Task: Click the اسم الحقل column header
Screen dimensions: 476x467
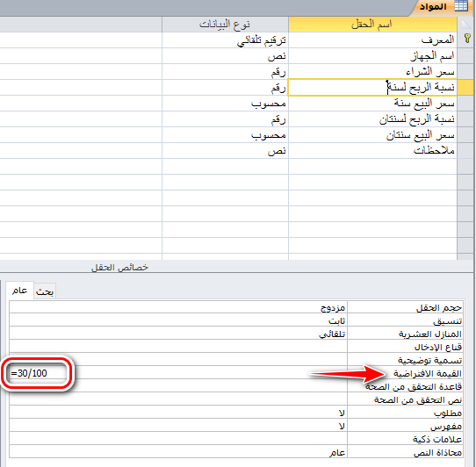Action: (x=372, y=25)
